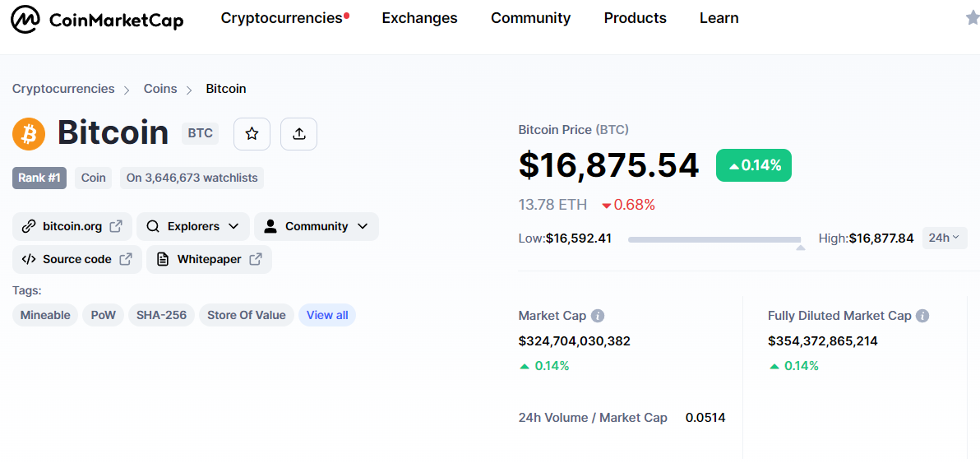Image resolution: width=980 pixels, height=463 pixels.
Task: Expand the Community dropdown button
Action: click(317, 226)
